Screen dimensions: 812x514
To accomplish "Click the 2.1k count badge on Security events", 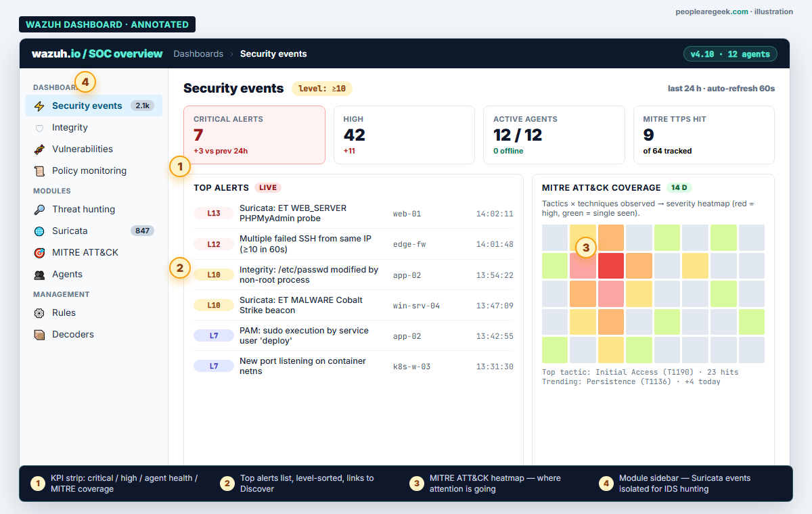I will [143, 106].
